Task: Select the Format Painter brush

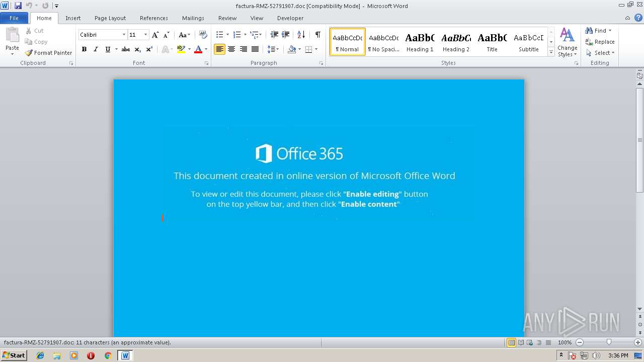Action: click(x=48, y=53)
